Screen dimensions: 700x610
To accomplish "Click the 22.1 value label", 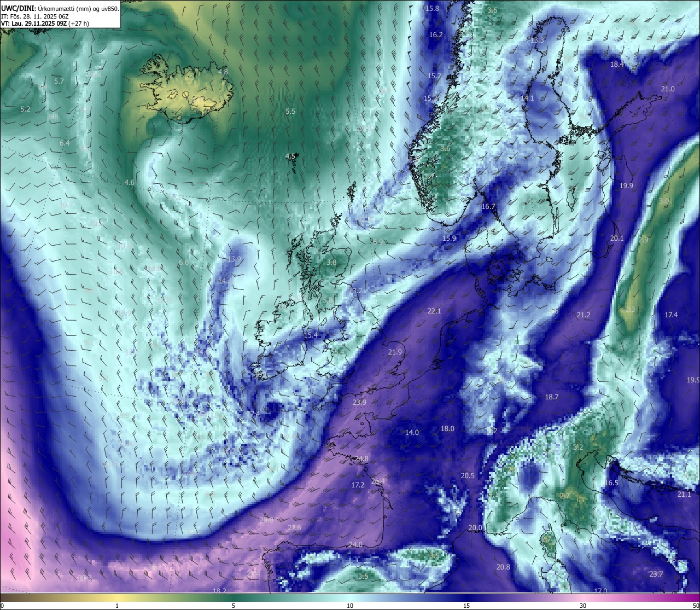I will coord(434,311).
